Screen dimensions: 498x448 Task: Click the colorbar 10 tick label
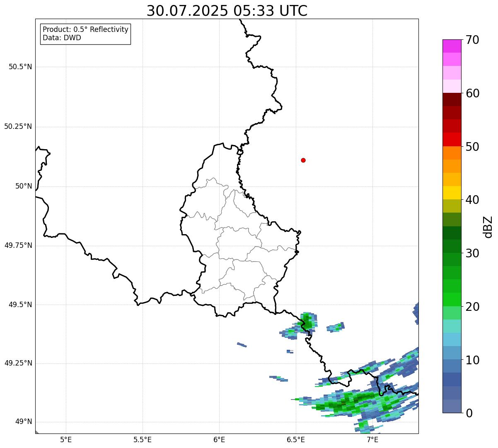point(472,360)
